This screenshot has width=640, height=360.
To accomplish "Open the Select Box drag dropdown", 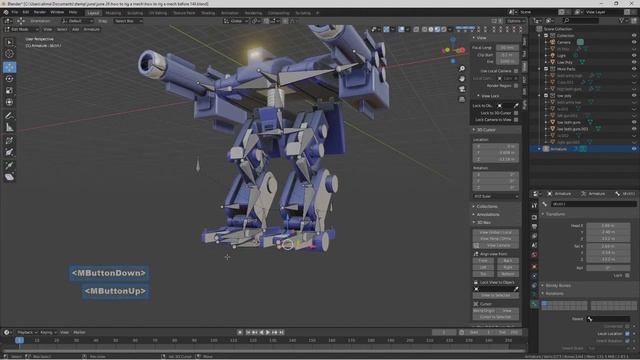I will (x=128, y=21).
